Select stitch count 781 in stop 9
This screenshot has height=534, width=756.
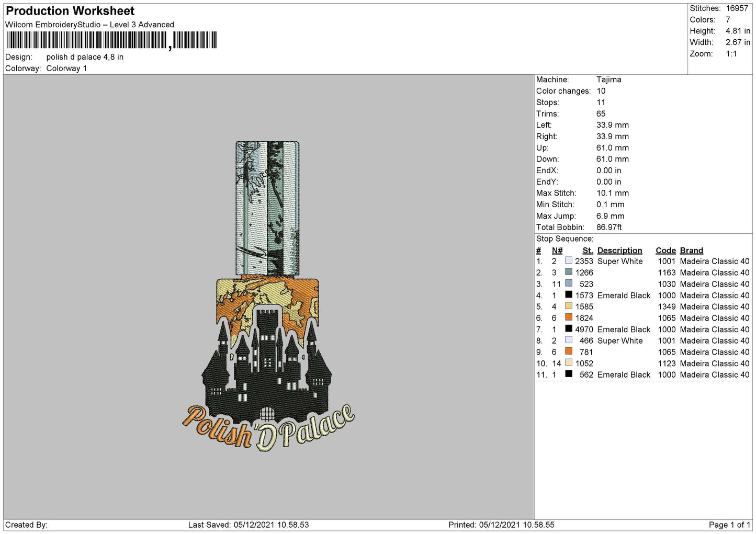586,352
